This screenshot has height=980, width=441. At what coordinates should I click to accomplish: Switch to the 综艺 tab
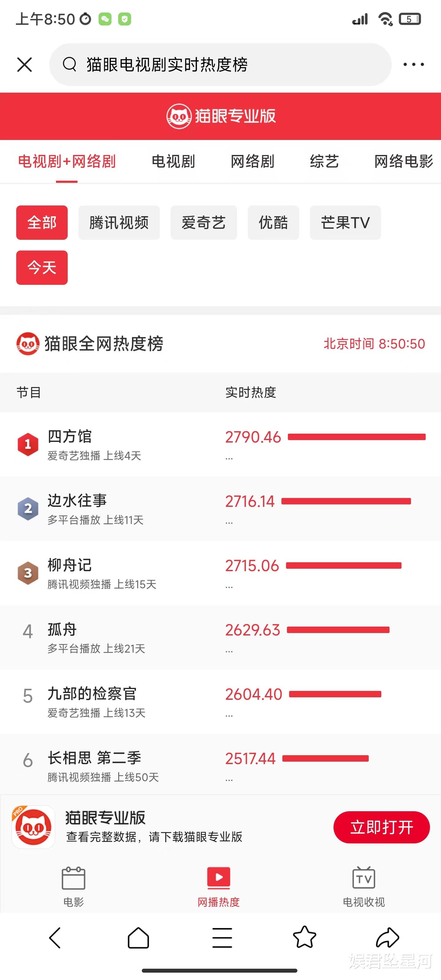(x=324, y=161)
